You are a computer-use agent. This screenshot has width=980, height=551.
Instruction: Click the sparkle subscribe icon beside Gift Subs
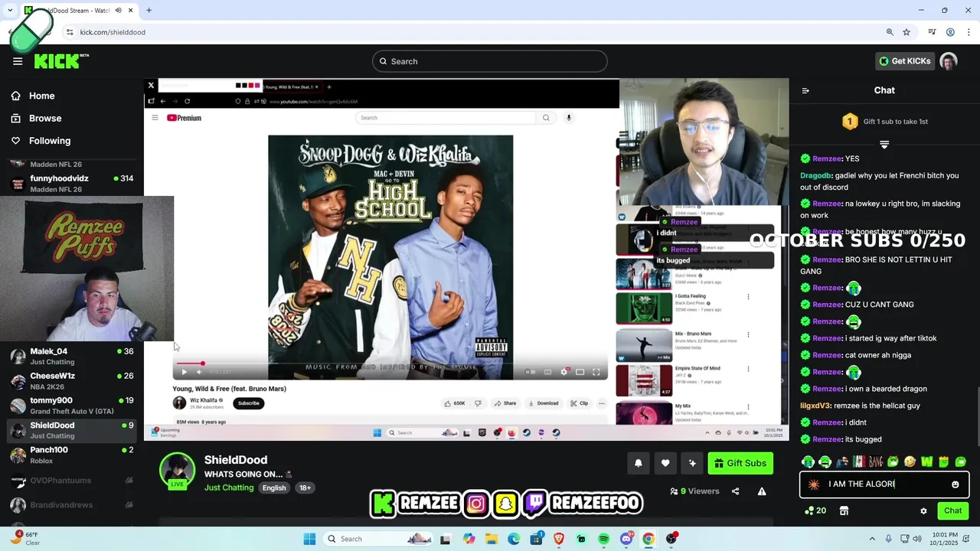692,463
